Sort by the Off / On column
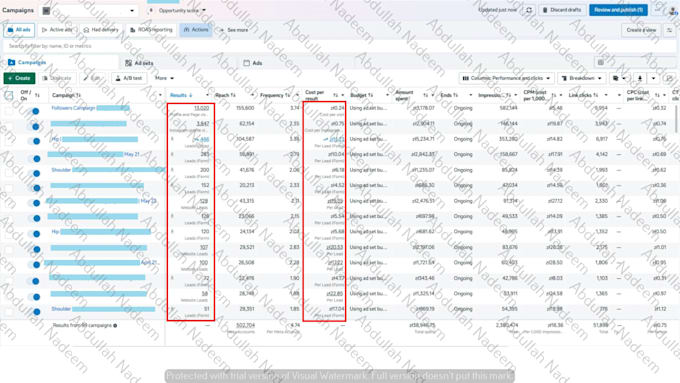Screen dimensions: 680x383 click(37, 95)
